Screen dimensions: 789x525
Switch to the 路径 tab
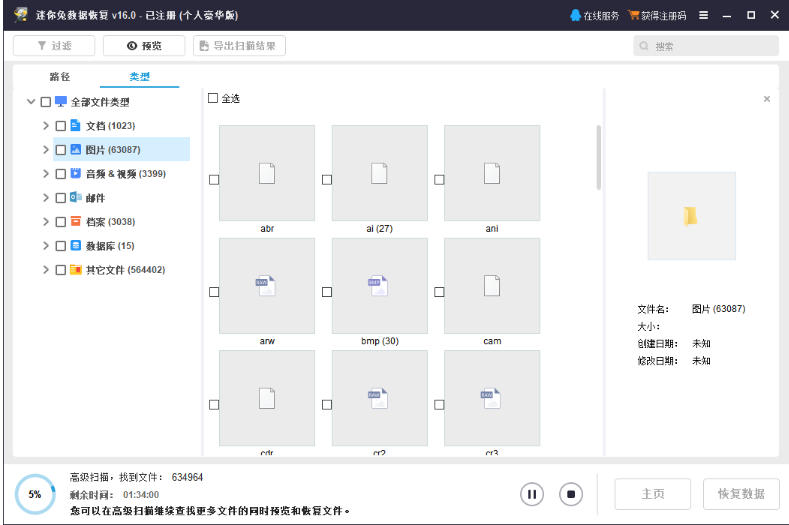(x=60, y=77)
